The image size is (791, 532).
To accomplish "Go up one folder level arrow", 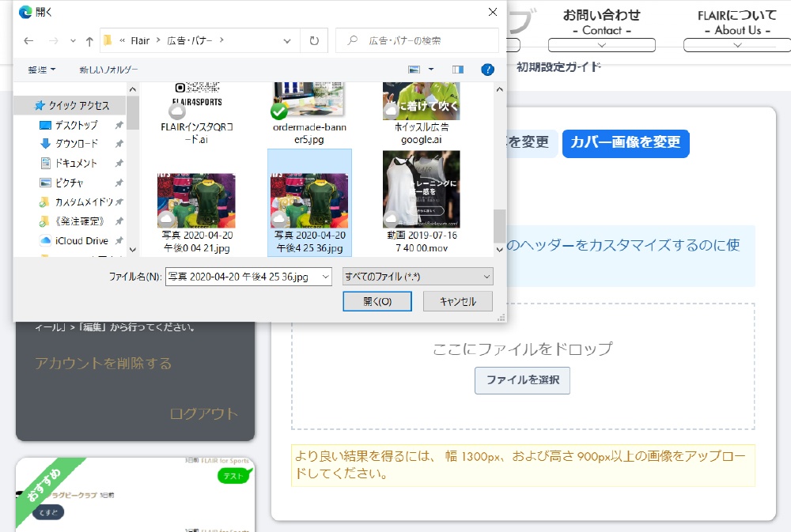I will click(89, 41).
